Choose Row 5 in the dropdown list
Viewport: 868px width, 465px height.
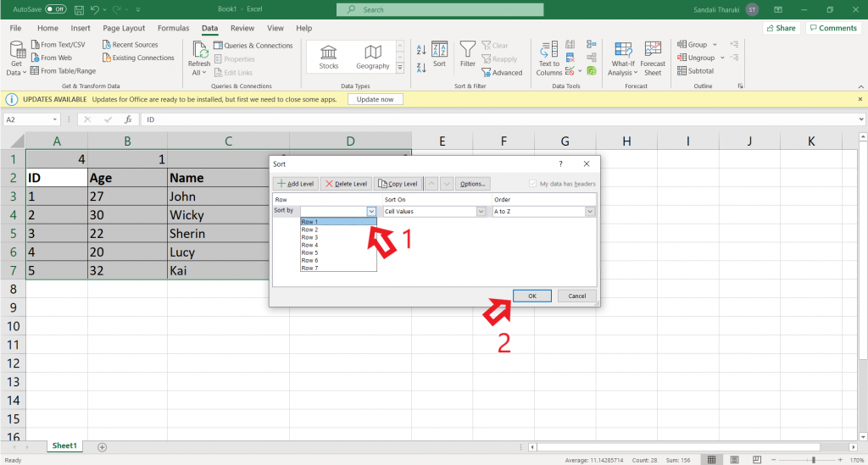pyautogui.click(x=338, y=252)
